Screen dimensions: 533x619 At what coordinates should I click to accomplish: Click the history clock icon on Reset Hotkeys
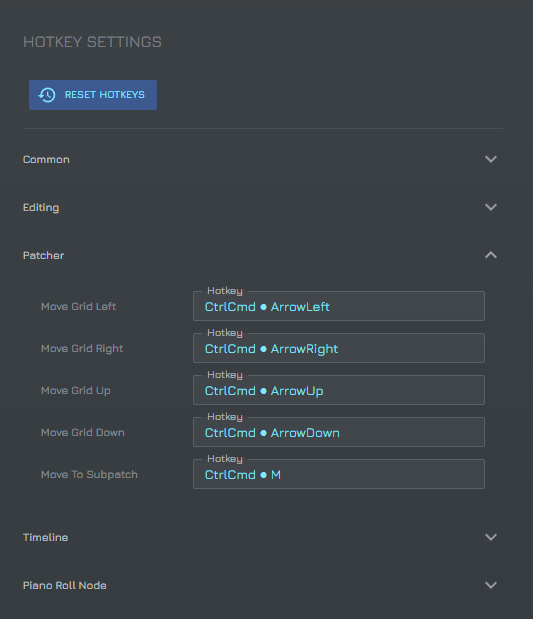pos(47,95)
